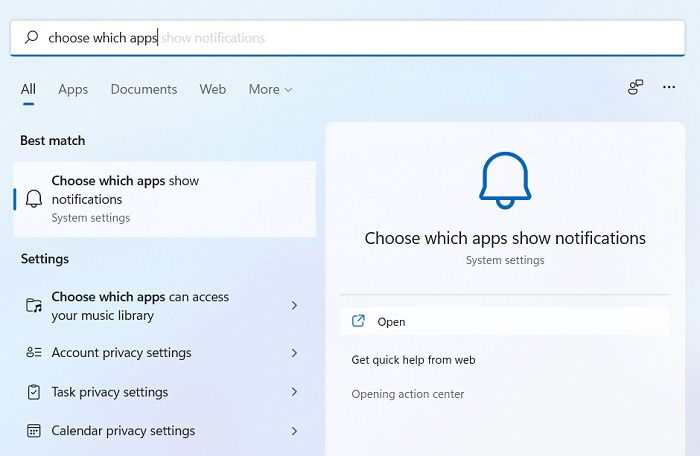
Task: Expand arrow for Account privacy settings
Action: coord(294,353)
